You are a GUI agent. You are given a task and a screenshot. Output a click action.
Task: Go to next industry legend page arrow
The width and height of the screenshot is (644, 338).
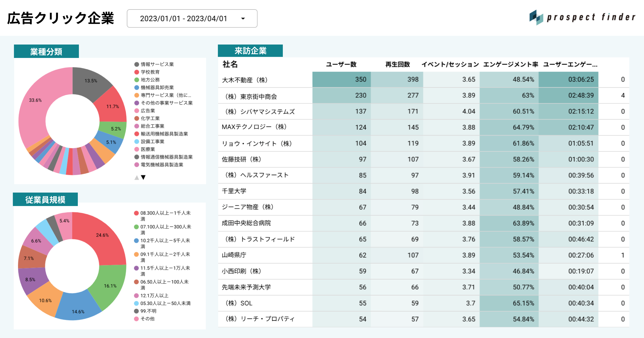point(144,177)
